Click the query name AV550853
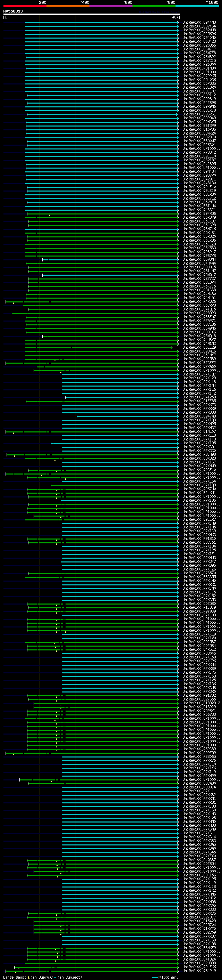 pyautogui.click(x=13, y=11)
